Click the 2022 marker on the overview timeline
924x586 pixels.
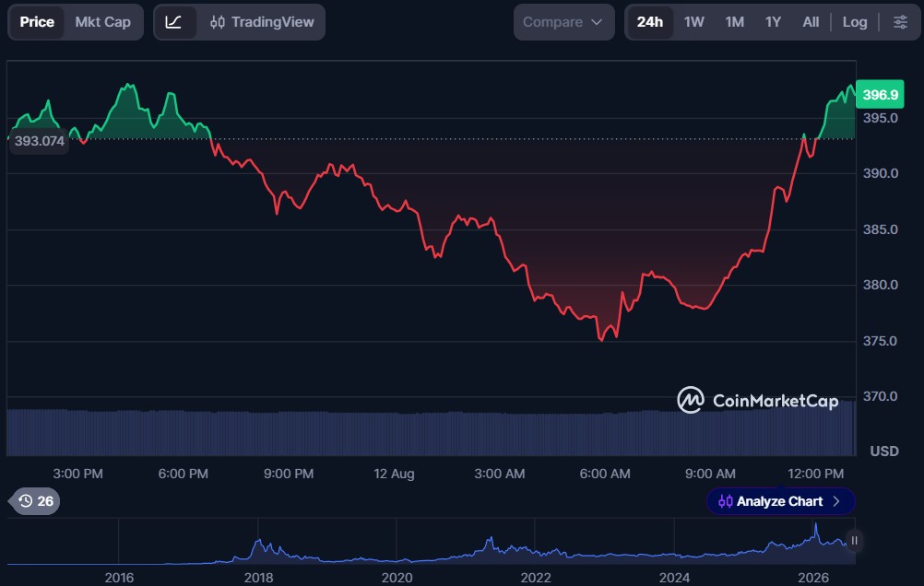pos(535,577)
